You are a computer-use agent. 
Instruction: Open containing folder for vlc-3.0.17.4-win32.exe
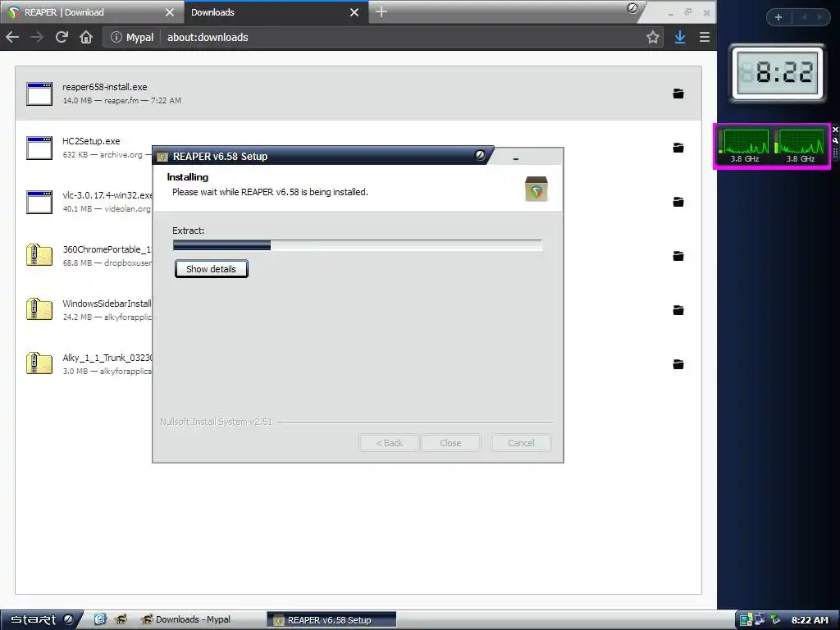[x=678, y=202]
